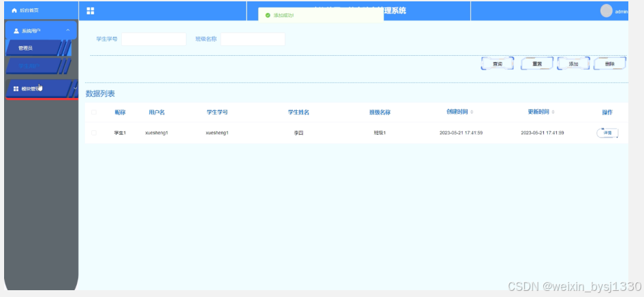
Task: Toggle the select-all checkbox in the table header
Action: click(94, 112)
